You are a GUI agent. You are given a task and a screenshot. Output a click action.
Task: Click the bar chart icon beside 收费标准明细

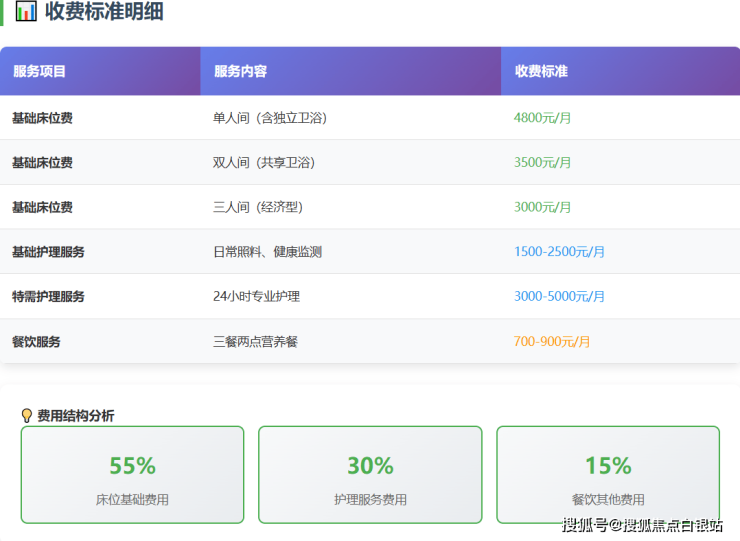[26, 12]
